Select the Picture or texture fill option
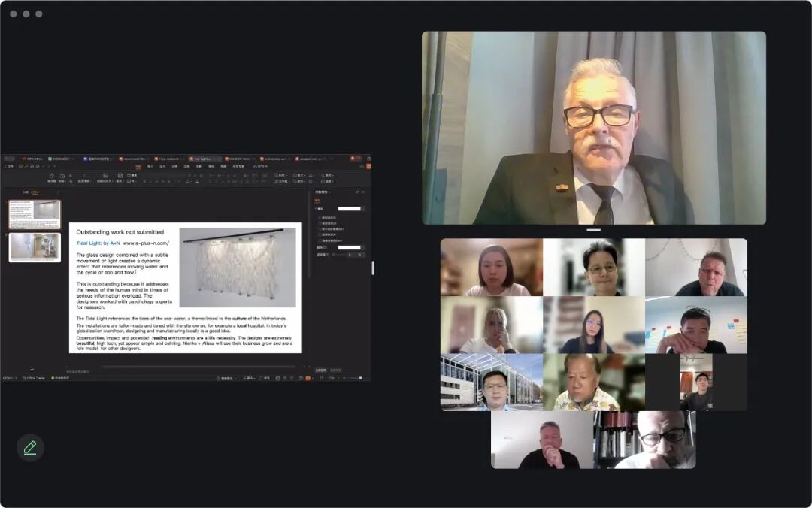This screenshot has width=812, height=508. tap(320, 229)
